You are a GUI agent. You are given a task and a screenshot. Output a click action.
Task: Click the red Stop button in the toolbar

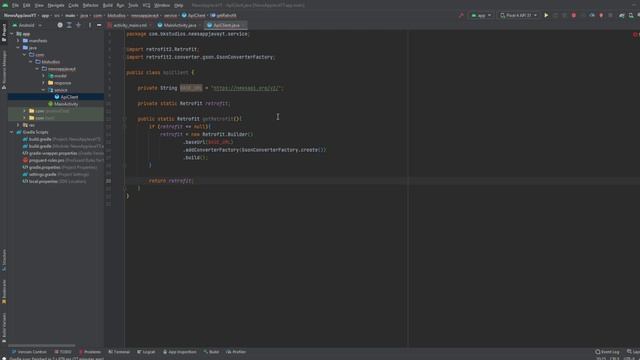point(573,16)
